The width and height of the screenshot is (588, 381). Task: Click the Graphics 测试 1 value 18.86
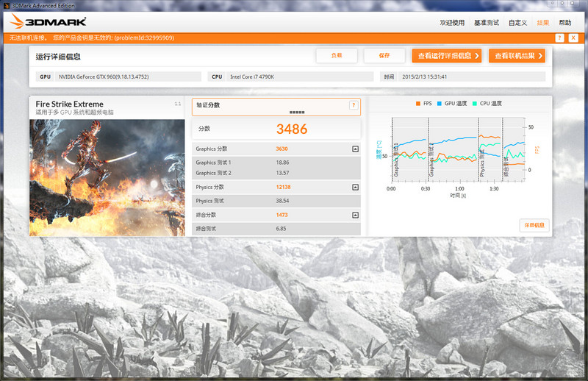(x=282, y=163)
